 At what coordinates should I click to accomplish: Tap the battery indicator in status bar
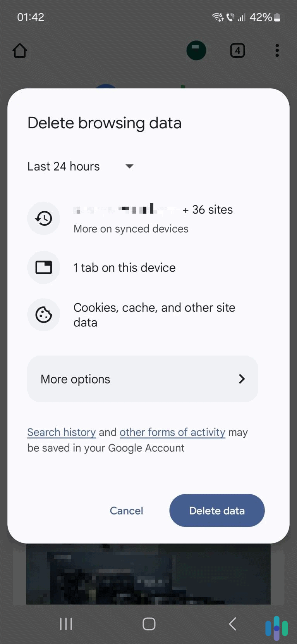tap(277, 17)
